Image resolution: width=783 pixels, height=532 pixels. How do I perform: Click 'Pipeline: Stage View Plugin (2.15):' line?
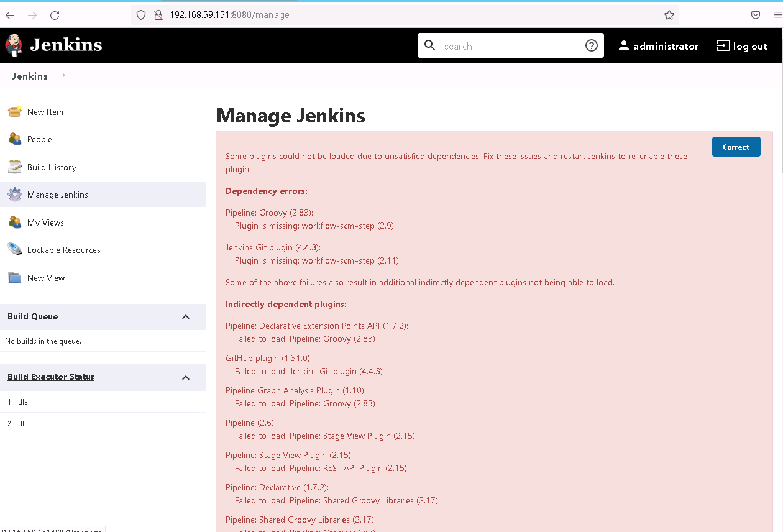click(x=289, y=455)
